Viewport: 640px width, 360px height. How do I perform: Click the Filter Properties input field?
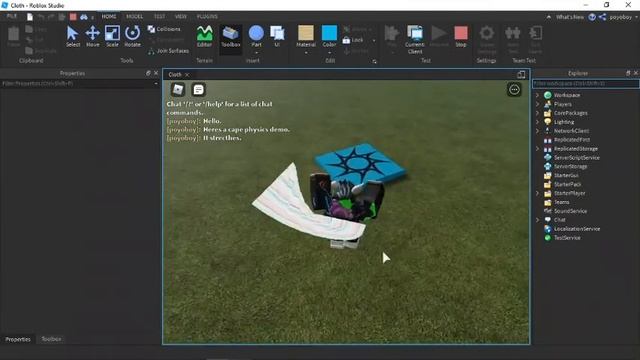(x=78, y=84)
